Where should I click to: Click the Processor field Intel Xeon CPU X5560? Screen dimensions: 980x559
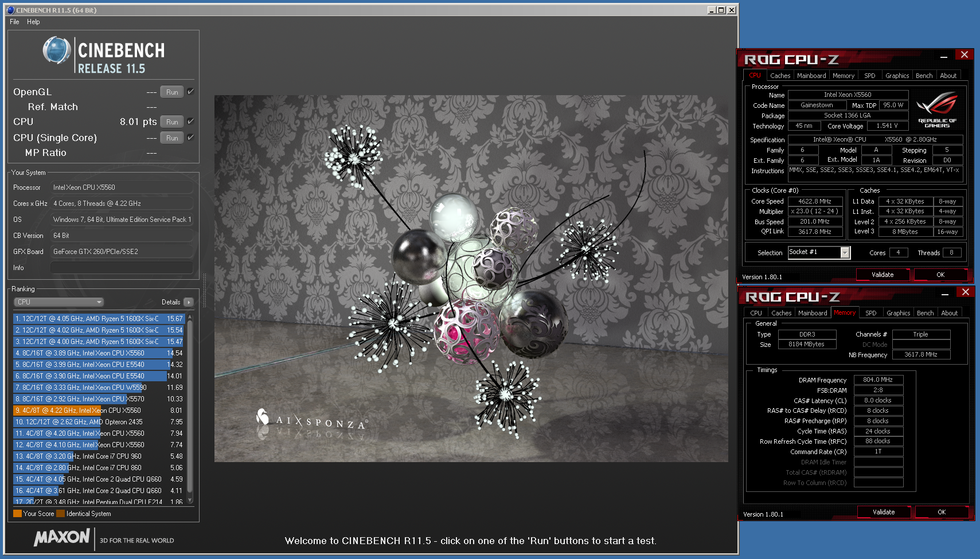click(122, 187)
